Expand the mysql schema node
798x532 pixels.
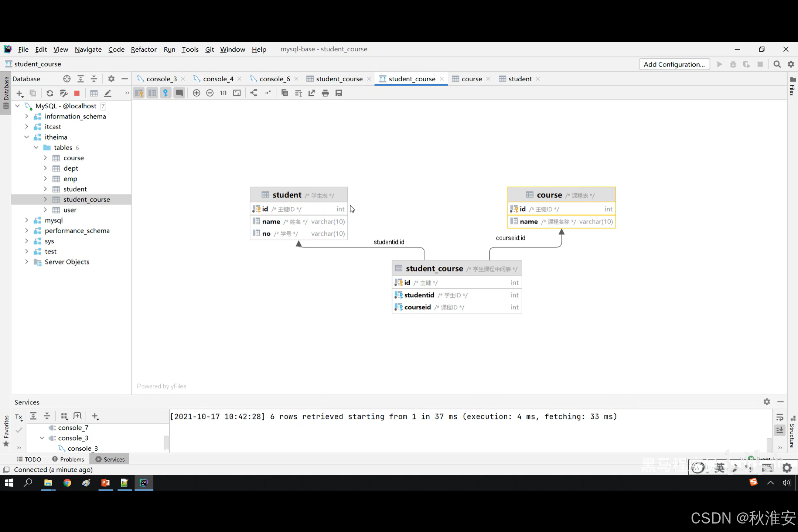[27, 220]
